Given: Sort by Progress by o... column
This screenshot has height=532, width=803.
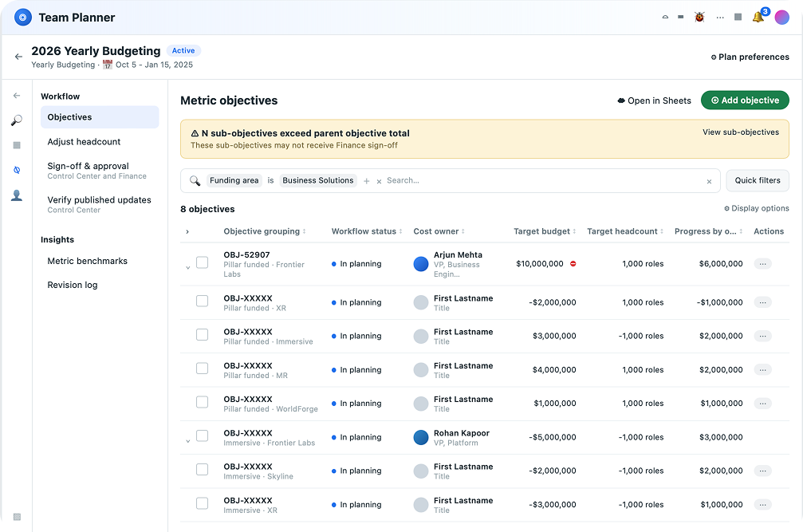Looking at the screenshot, I should tap(709, 231).
